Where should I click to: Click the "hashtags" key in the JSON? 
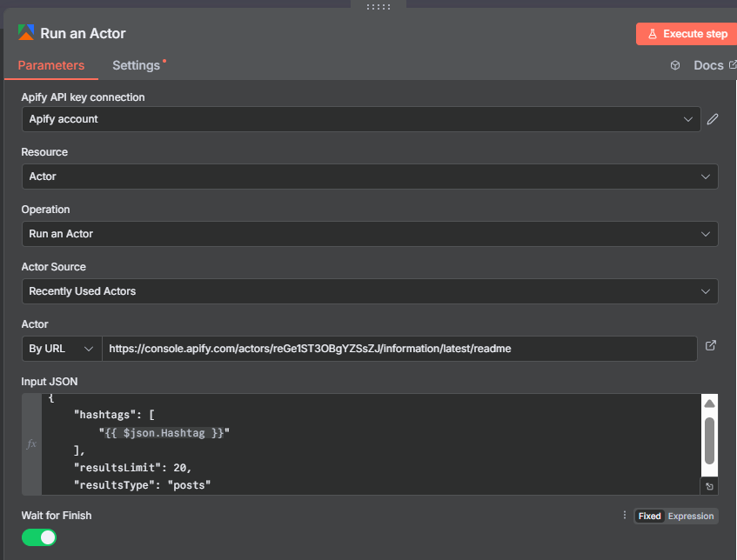point(104,415)
